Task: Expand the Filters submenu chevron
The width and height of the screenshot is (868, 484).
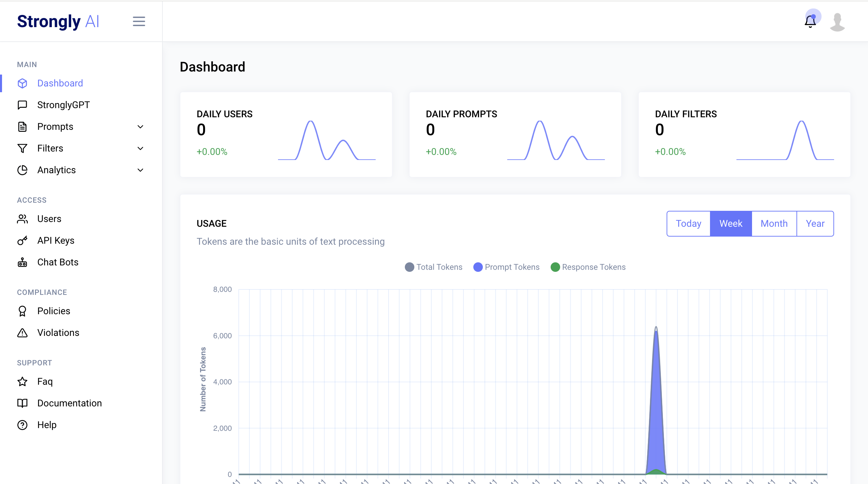Action: (x=140, y=148)
